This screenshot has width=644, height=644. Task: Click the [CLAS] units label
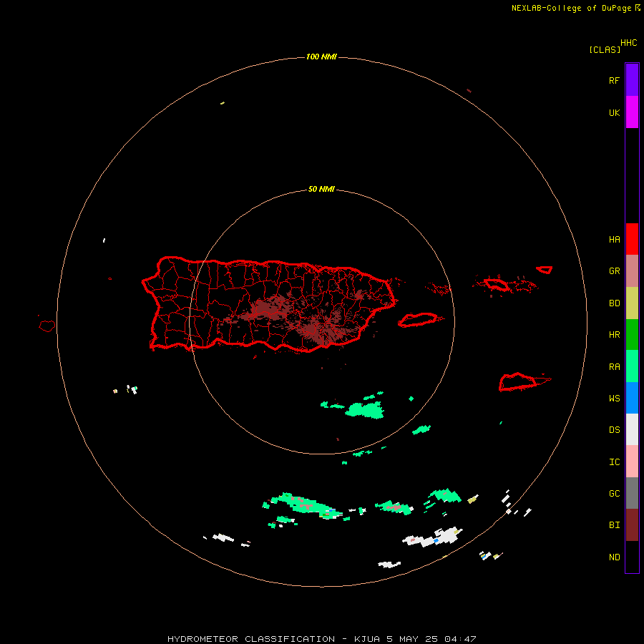click(605, 49)
